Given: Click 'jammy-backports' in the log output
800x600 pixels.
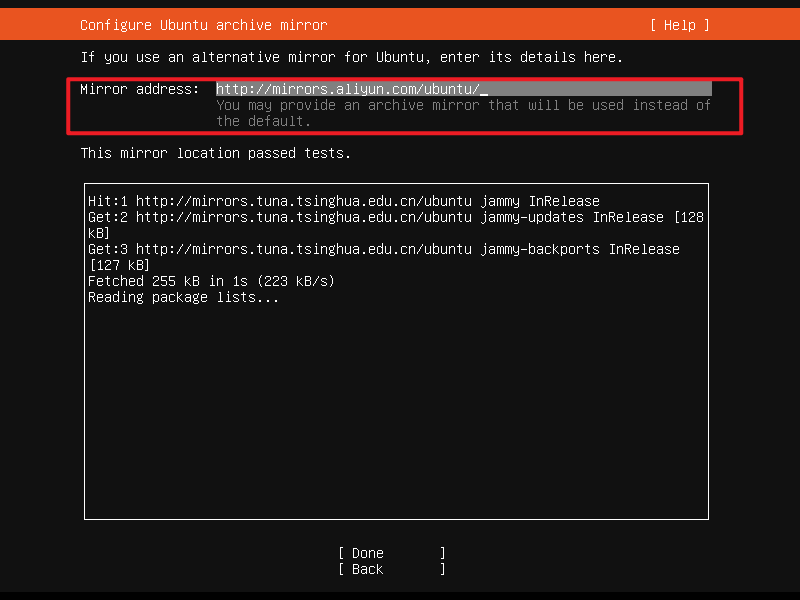Looking at the screenshot, I should pyautogui.click(x=540, y=249).
